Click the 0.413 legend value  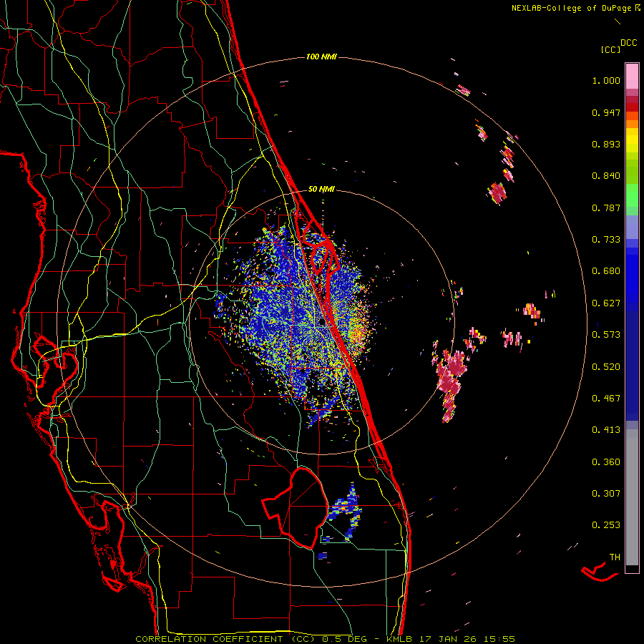[606, 430]
